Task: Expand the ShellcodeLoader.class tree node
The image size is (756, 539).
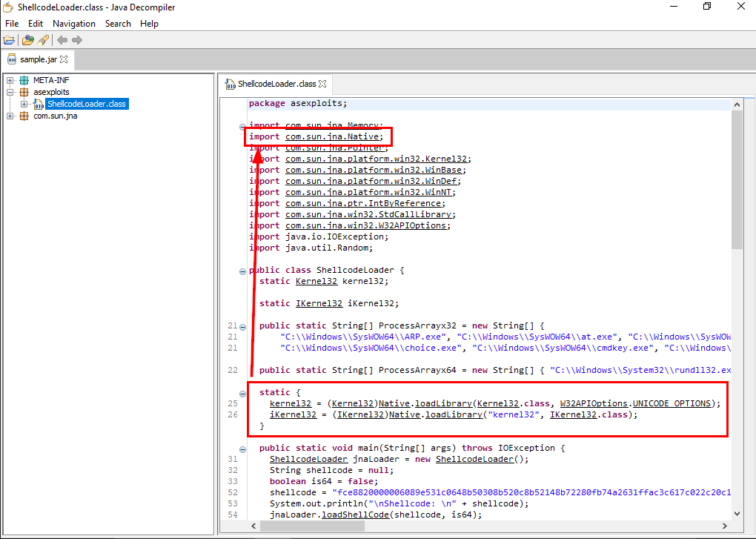Action: pyautogui.click(x=24, y=104)
